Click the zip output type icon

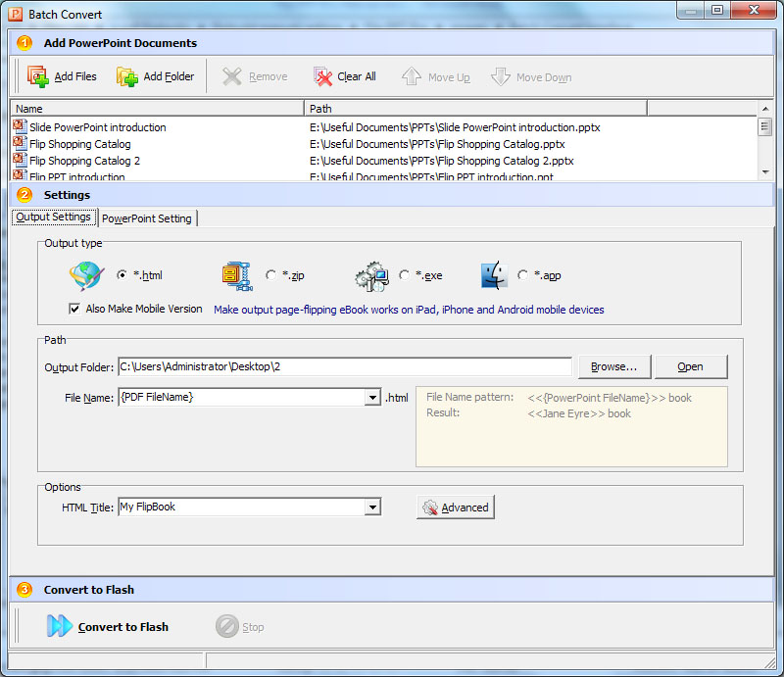(x=236, y=275)
